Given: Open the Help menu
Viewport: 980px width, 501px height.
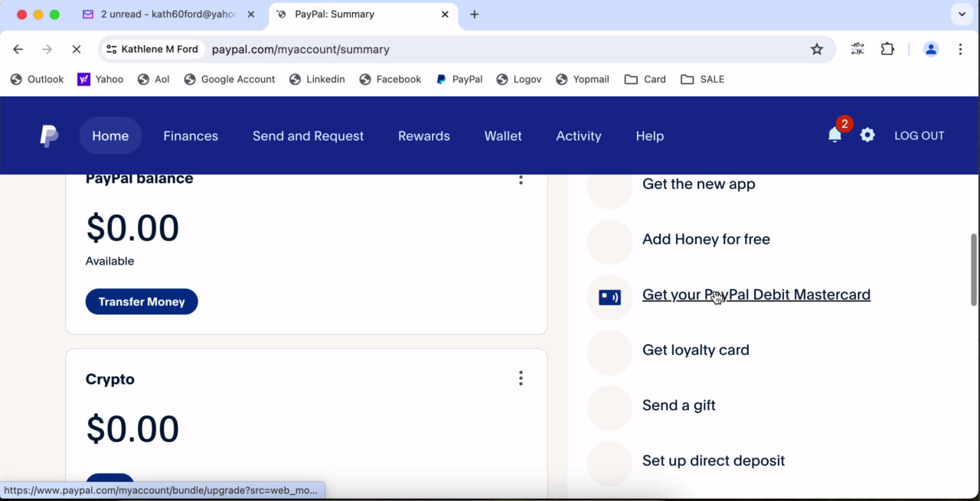Looking at the screenshot, I should [x=649, y=136].
